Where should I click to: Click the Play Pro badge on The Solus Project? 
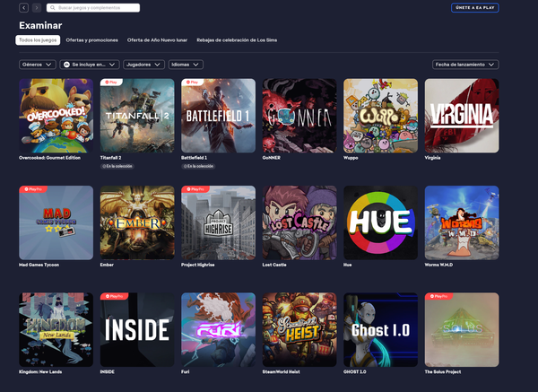coord(438,296)
